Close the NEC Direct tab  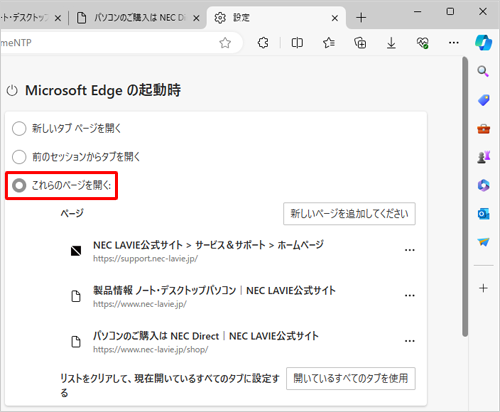196,18
